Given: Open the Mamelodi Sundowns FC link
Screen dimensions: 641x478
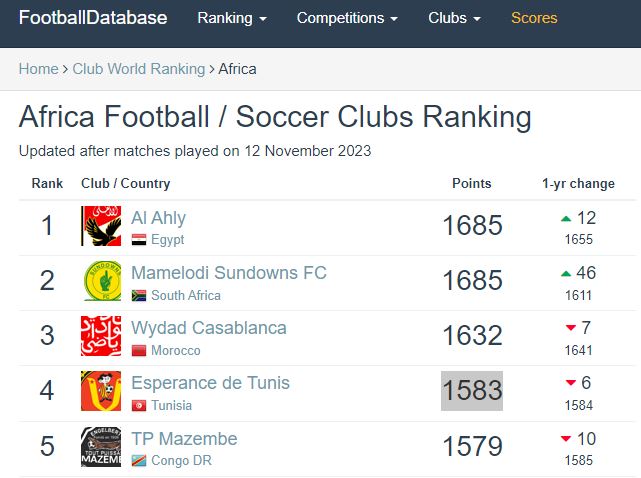Looking at the screenshot, I should (228, 272).
